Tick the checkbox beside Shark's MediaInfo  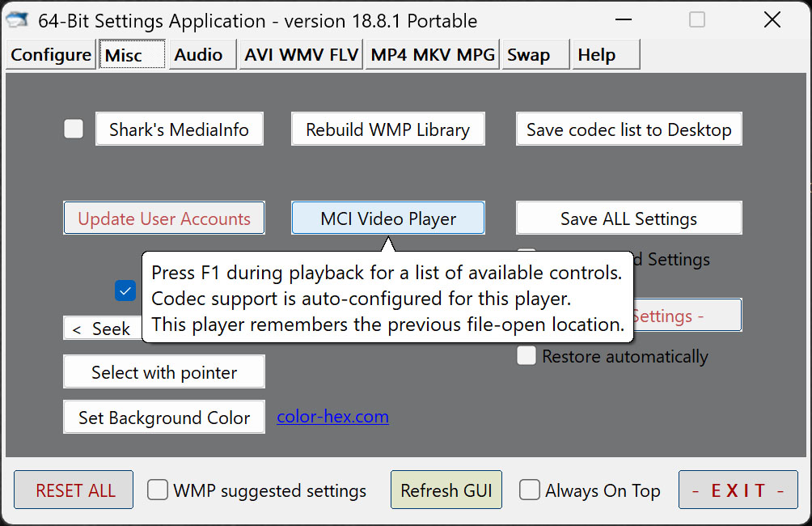(x=74, y=129)
